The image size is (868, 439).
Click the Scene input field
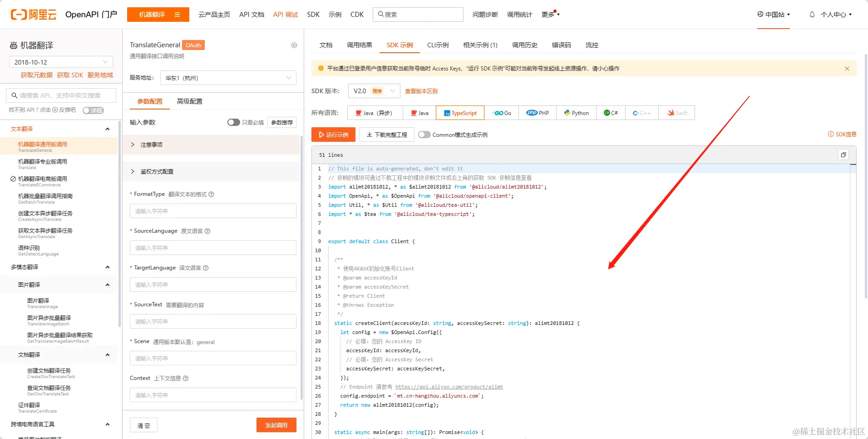click(213, 358)
